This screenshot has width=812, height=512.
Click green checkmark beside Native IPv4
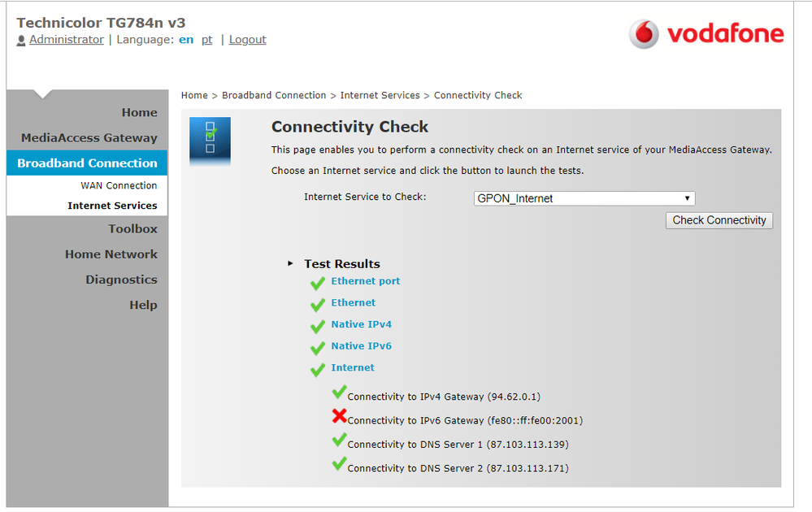(x=318, y=327)
